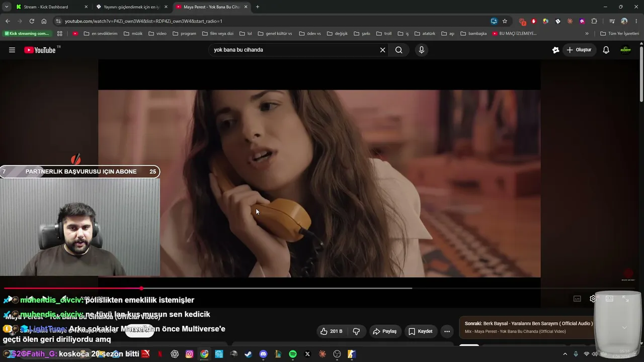Open the genel kültür vs bookmark folder
This screenshot has height=362, width=644.
(275, 34)
